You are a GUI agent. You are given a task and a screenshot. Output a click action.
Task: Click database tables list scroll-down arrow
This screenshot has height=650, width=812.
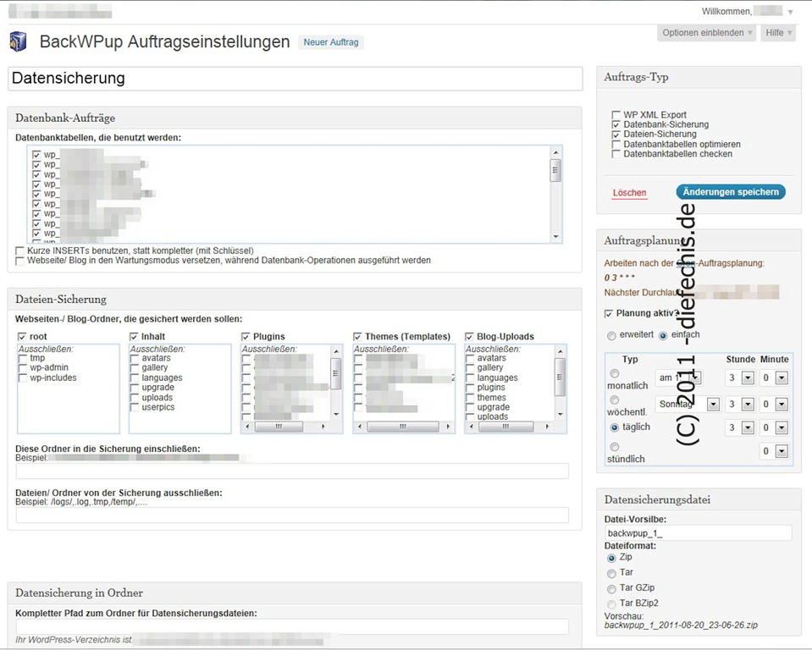coord(555,236)
